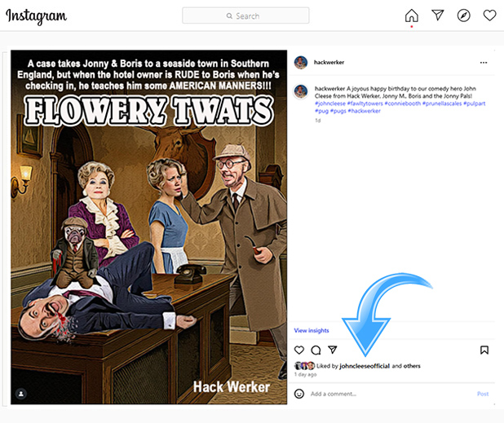Focus the Search field
Viewport: 504px width, 423px height.
pyautogui.click(x=245, y=15)
